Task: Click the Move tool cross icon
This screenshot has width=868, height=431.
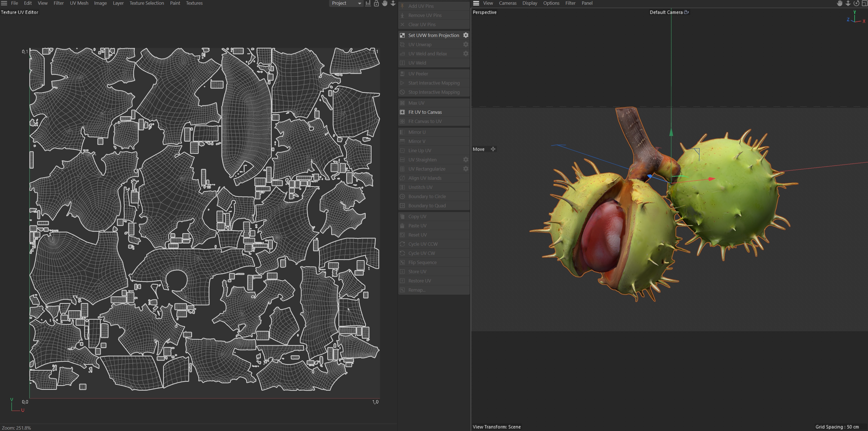Action: [x=493, y=149]
